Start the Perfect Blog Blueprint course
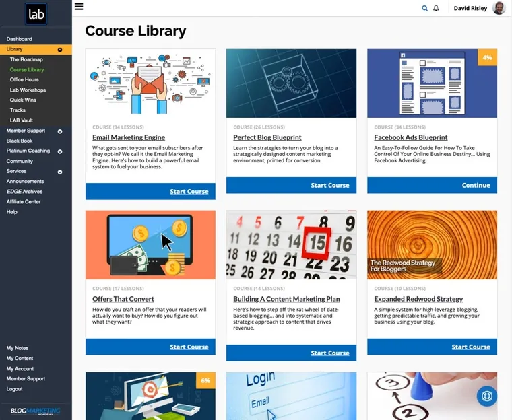 pyautogui.click(x=330, y=185)
